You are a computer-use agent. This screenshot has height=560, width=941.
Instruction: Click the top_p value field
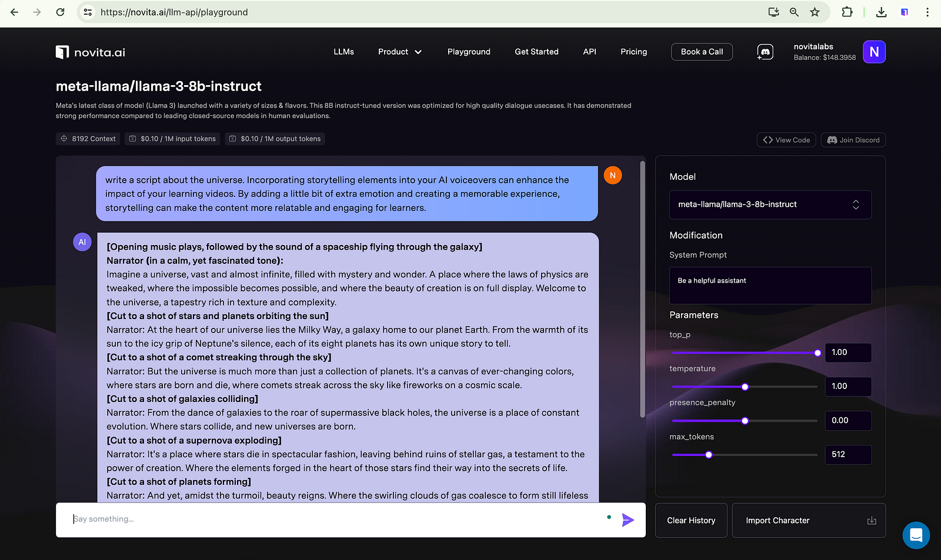[x=848, y=353]
